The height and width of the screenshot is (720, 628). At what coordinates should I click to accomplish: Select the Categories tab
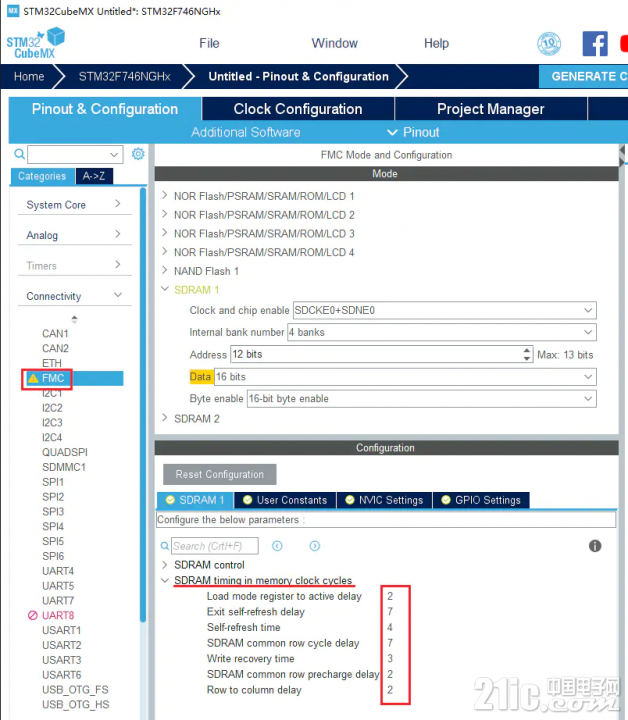(42, 176)
